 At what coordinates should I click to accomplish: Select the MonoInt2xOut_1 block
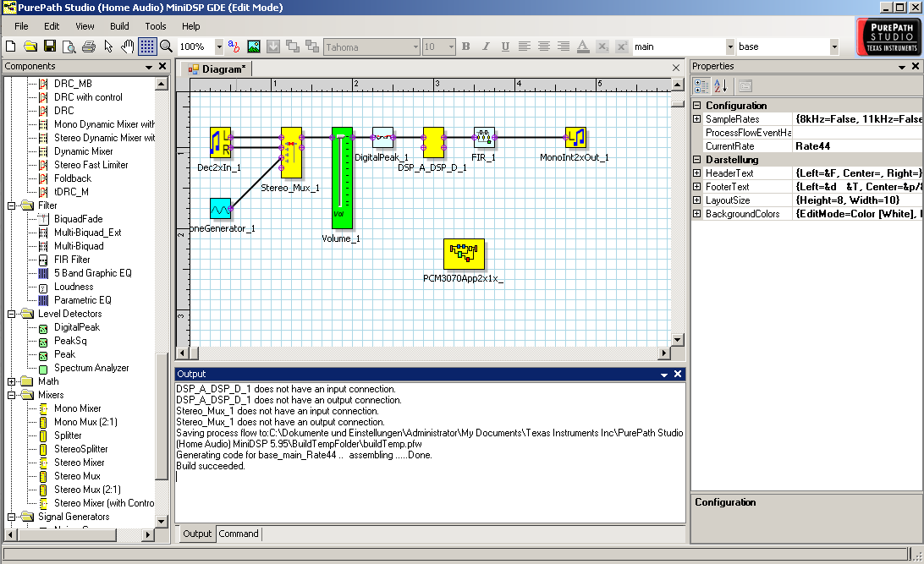[575, 138]
